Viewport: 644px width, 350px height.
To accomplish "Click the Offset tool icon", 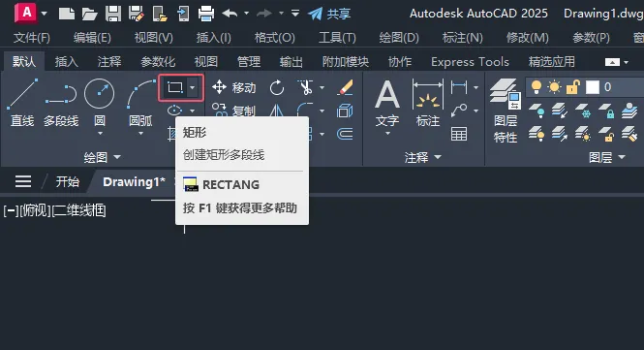I will 345,134.
